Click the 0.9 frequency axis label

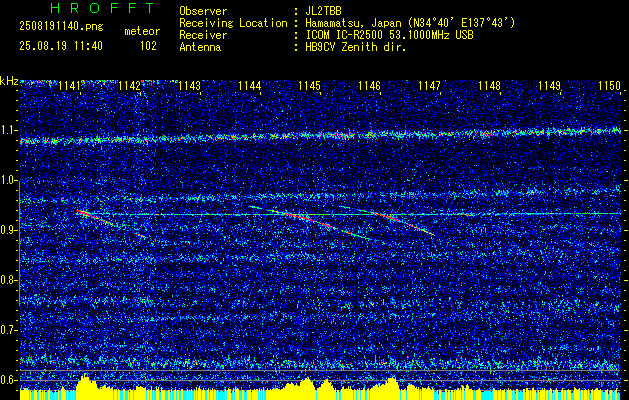click(x=9, y=230)
